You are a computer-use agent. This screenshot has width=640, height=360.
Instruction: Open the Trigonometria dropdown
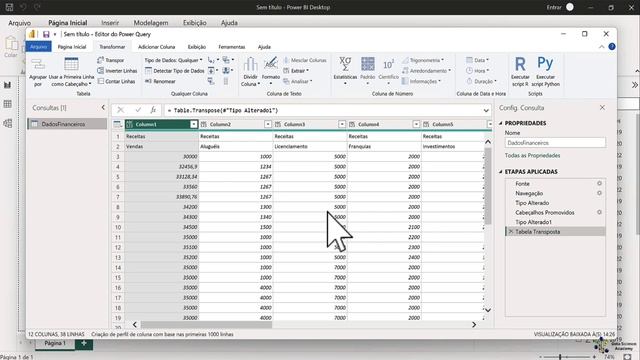[x=423, y=60]
